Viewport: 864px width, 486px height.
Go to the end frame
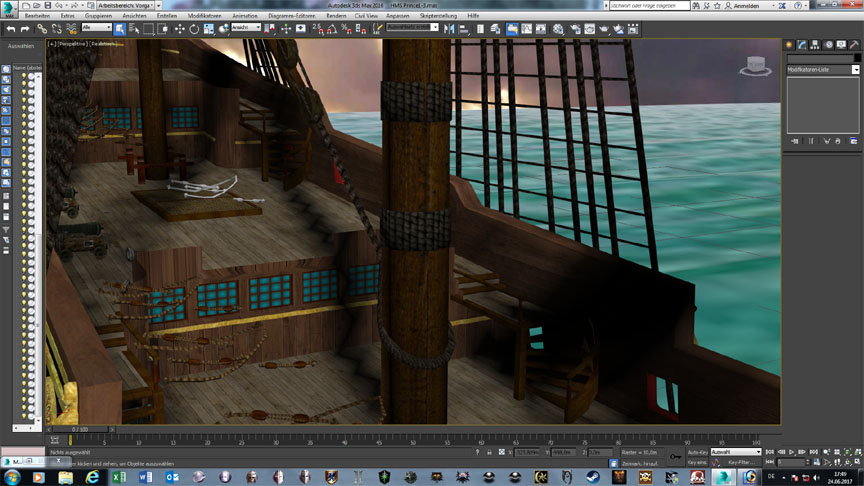point(813,452)
